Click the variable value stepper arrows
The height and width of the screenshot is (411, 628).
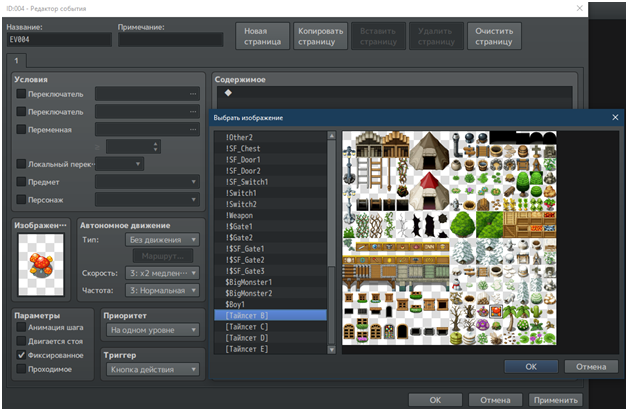coord(155,147)
